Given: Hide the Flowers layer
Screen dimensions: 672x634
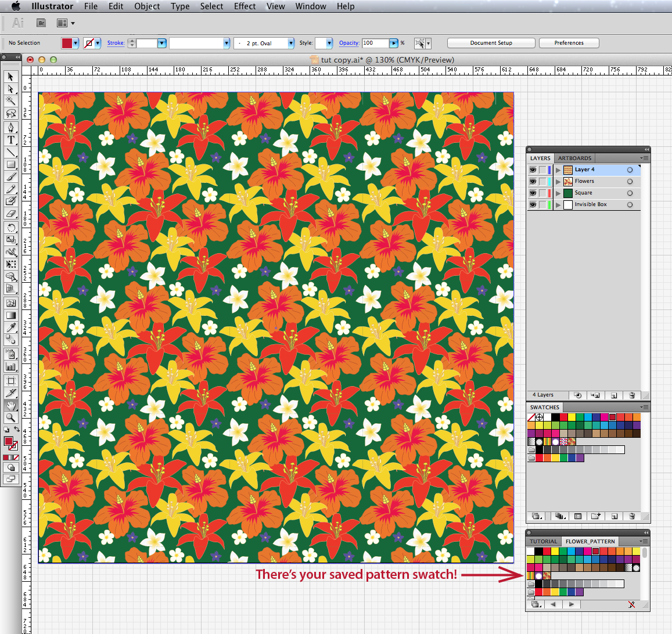Looking at the screenshot, I should click(x=533, y=181).
